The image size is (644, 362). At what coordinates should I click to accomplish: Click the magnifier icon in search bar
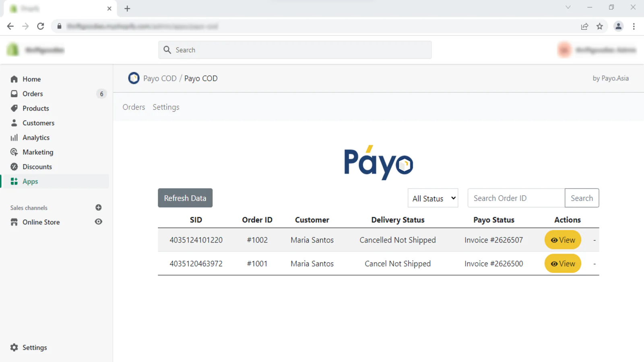pos(167,50)
